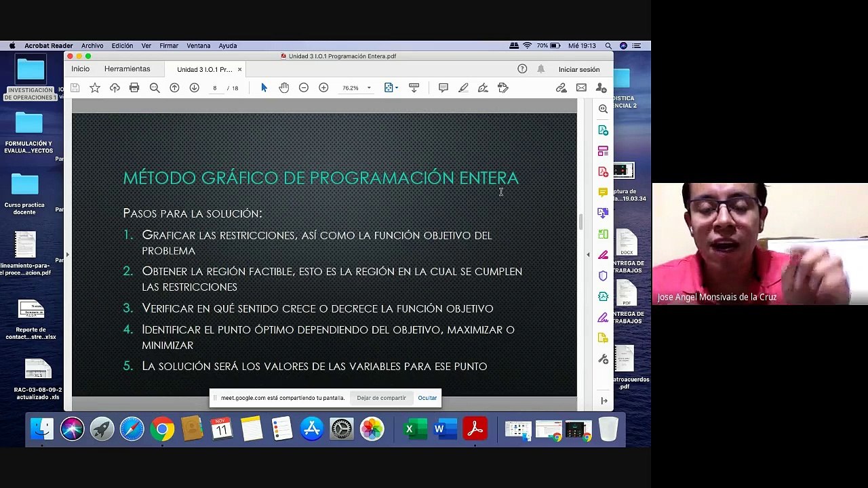Viewport: 868px width, 488px height.
Task: Select the highlight text pen
Action: (x=463, y=88)
